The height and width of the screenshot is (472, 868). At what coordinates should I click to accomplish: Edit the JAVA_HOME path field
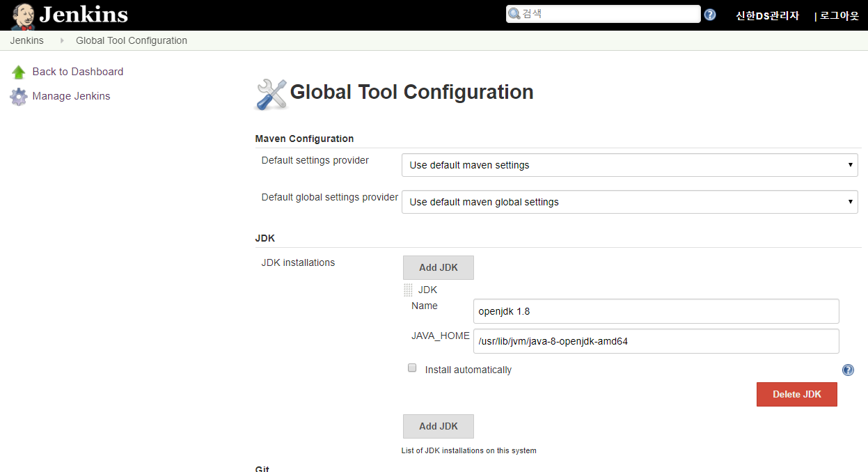tap(656, 341)
